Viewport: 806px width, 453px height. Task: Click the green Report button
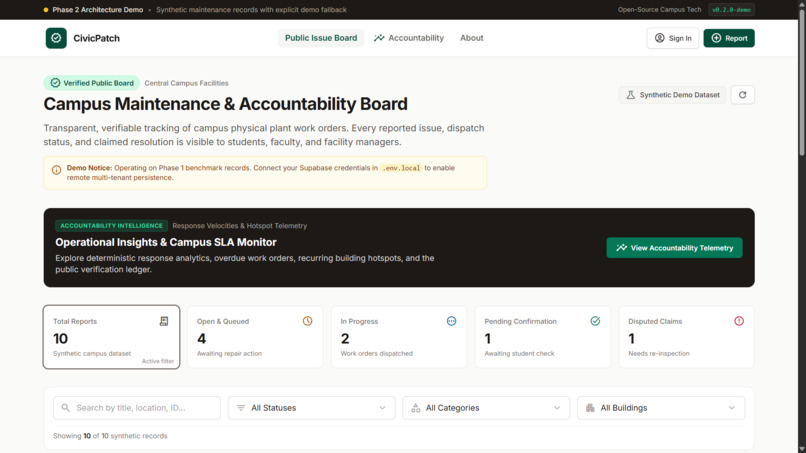(x=729, y=38)
